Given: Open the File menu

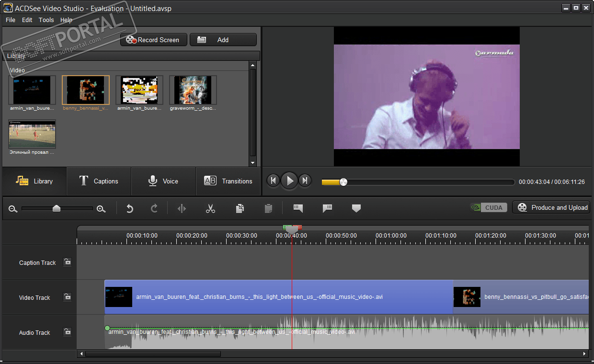Looking at the screenshot, I should coord(11,20).
